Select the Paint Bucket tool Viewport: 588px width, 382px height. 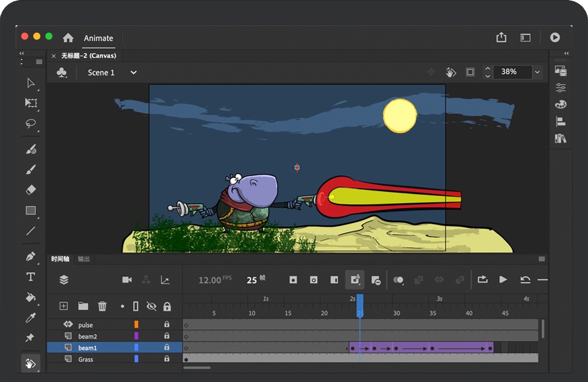point(31,297)
